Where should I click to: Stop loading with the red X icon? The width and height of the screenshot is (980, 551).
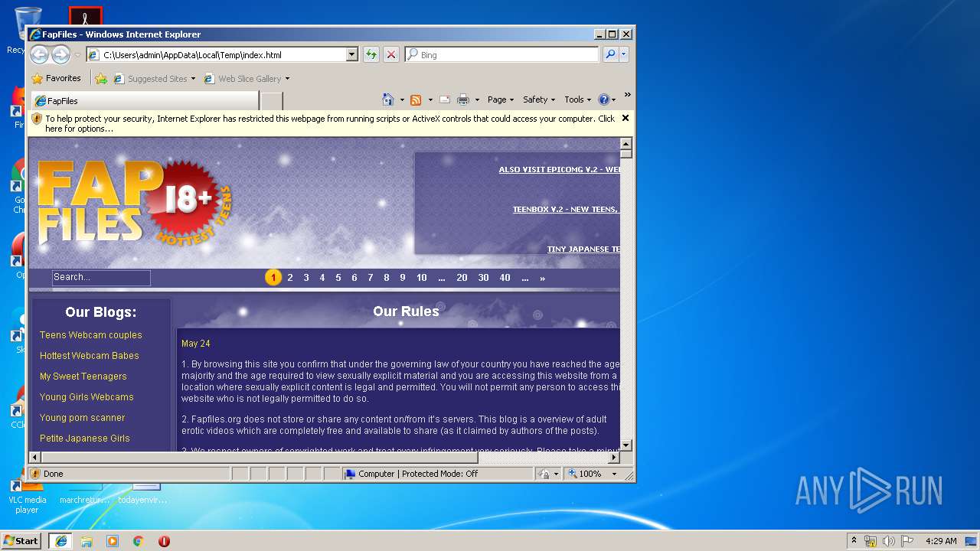391,54
